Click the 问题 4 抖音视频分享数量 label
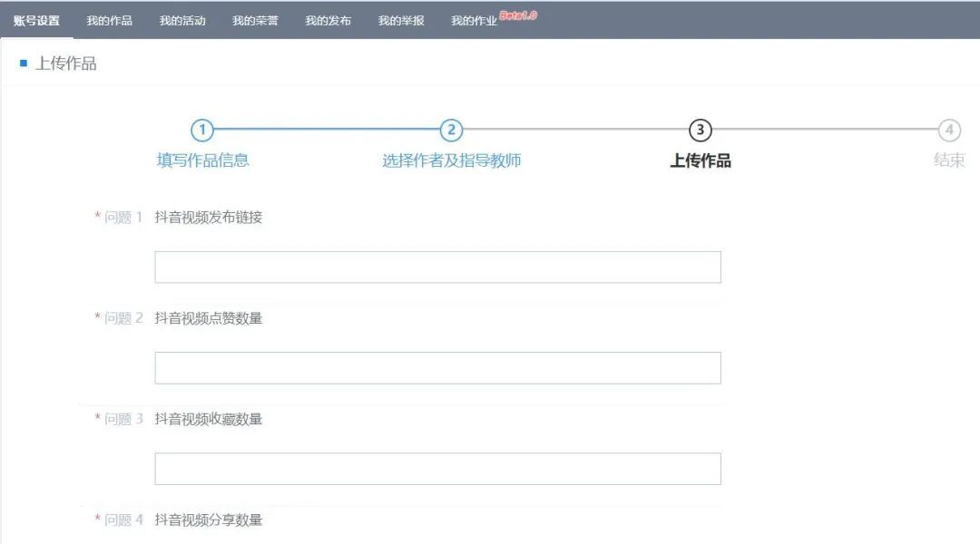This screenshot has width=980, height=544. [x=178, y=520]
